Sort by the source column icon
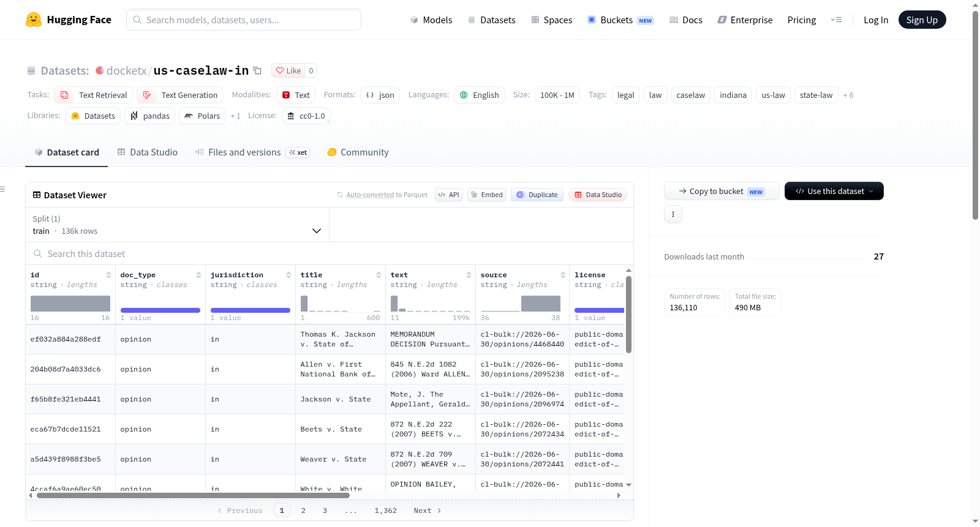Image resolution: width=980 pixels, height=527 pixels. (563, 275)
